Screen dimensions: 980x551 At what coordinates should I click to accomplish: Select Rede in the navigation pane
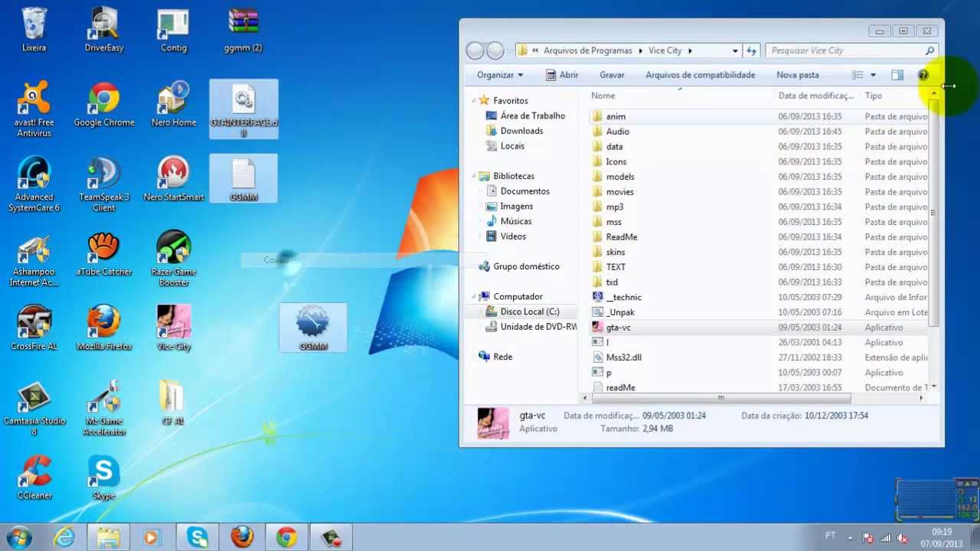pos(495,357)
